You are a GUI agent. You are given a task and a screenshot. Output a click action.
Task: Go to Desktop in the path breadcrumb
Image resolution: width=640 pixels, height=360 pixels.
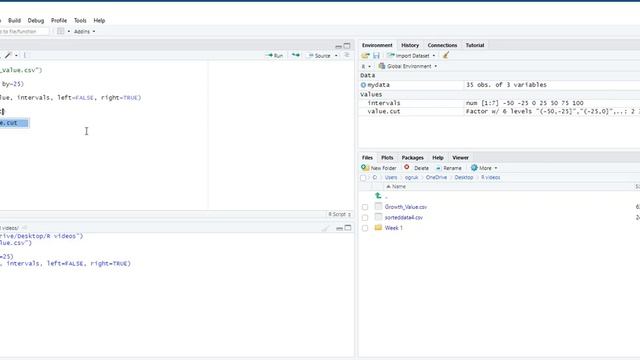tap(464, 178)
